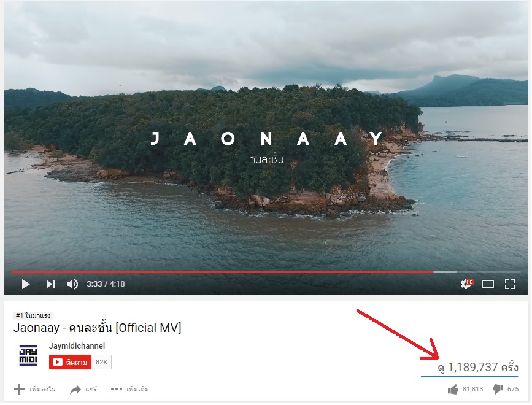Toggle theater mode view
Viewport: 532px width, 405px height.
pos(488,284)
